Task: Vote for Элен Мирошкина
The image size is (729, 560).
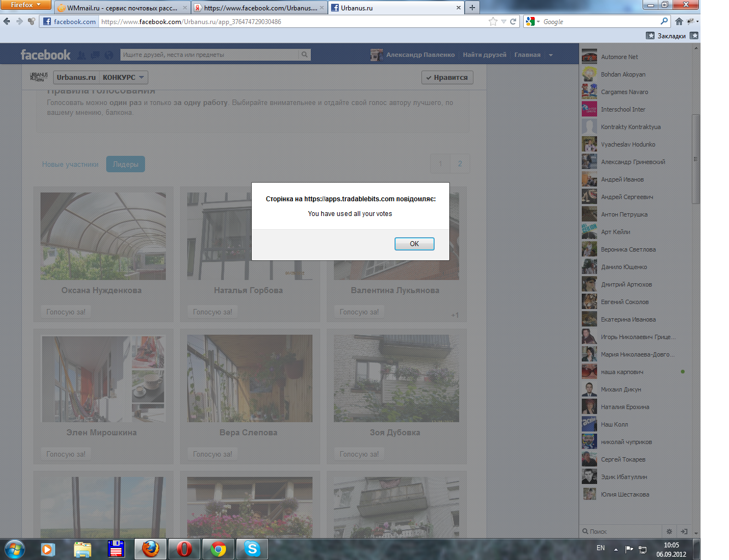Action: pos(66,454)
